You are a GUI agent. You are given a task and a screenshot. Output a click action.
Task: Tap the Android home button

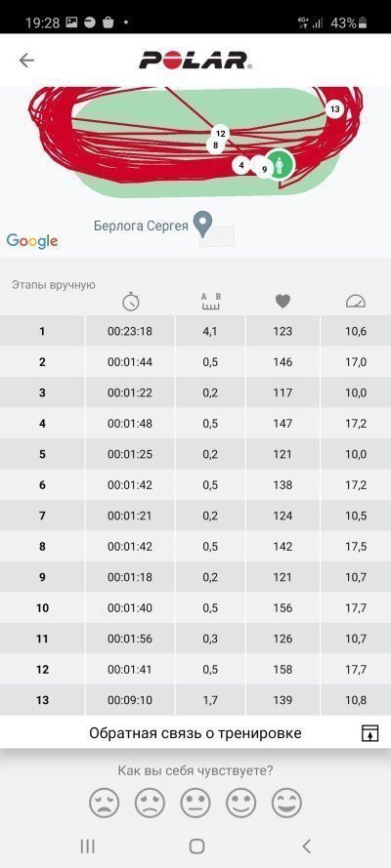pos(196,846)
